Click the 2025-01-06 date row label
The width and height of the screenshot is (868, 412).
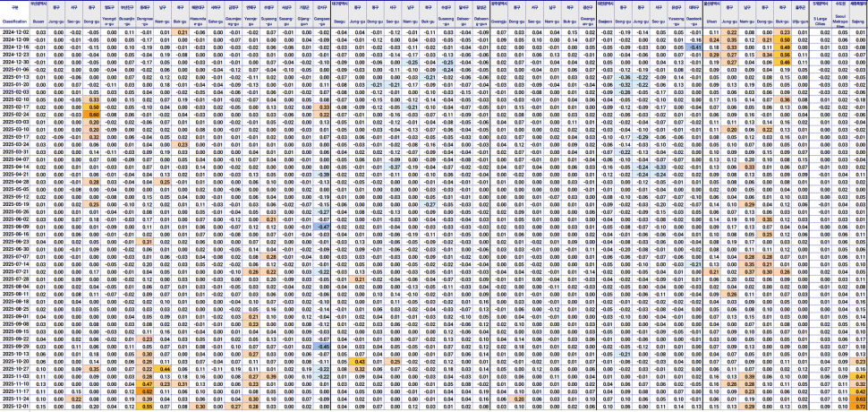(15, 68)
